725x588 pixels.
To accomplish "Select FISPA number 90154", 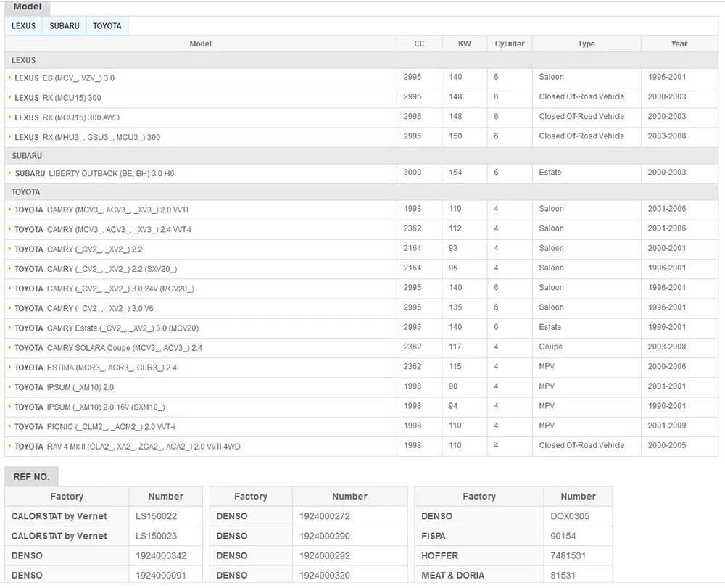I will tap(563, 537).
